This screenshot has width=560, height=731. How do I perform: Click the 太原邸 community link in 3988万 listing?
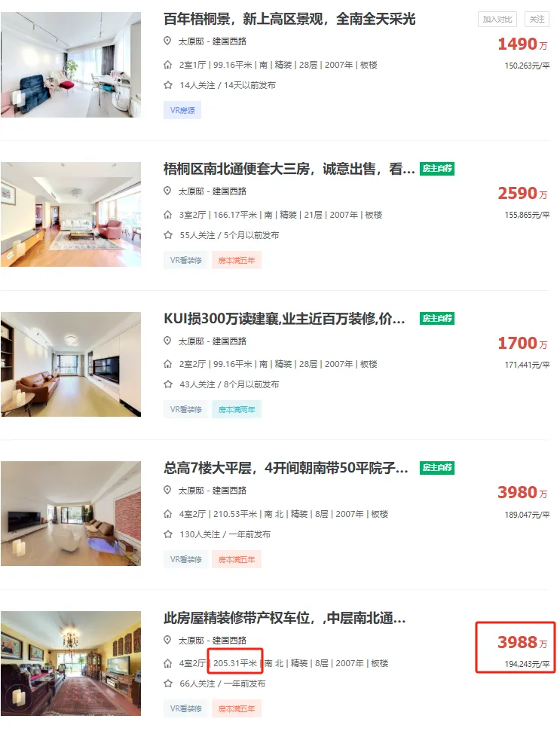point(191,640)
